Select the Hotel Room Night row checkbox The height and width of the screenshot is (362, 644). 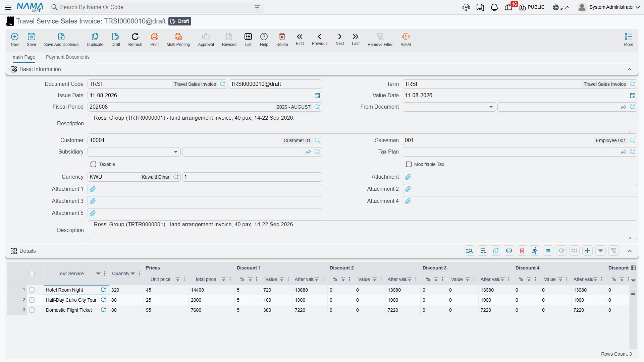point(32,290)
